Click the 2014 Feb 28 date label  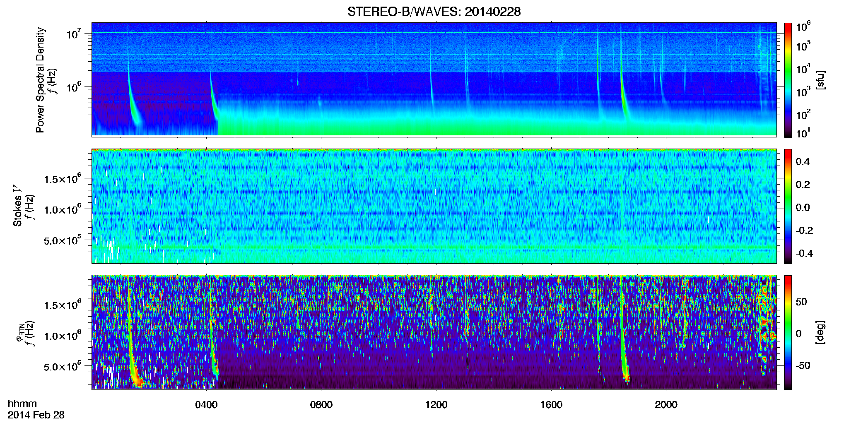[36, 415]
